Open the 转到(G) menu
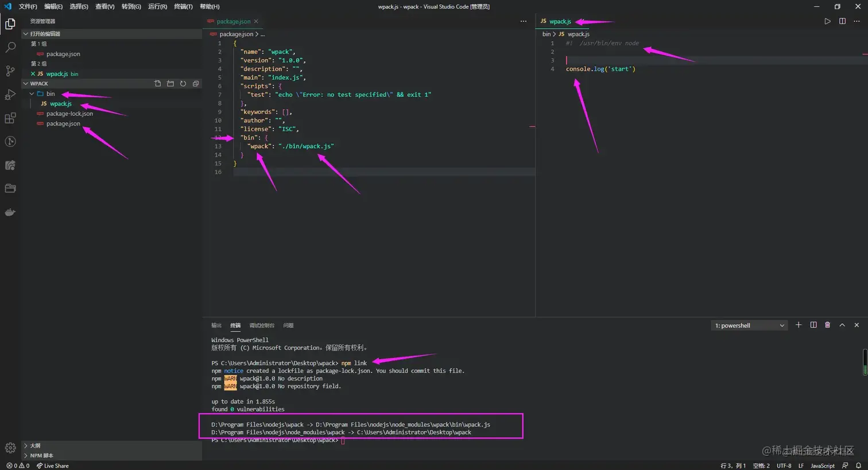This screenshot has height=470, width=868. pyautogui.click(x=131, y=6)
